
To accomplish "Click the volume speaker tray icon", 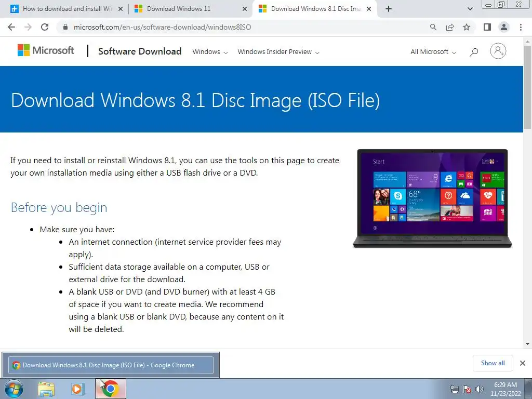I will [479, 389].
